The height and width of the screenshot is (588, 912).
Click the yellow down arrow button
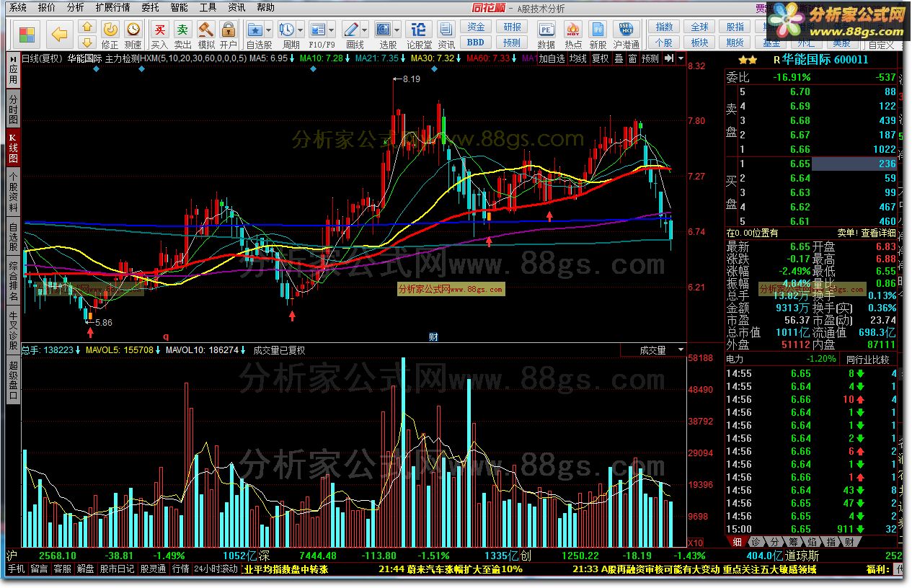(x=87, y=42)
